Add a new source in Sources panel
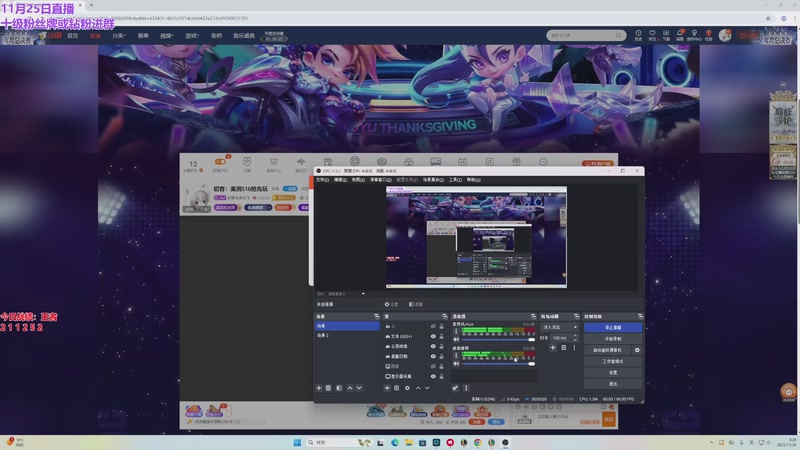This screenshot has height=450, width=800. coord(387,388)
